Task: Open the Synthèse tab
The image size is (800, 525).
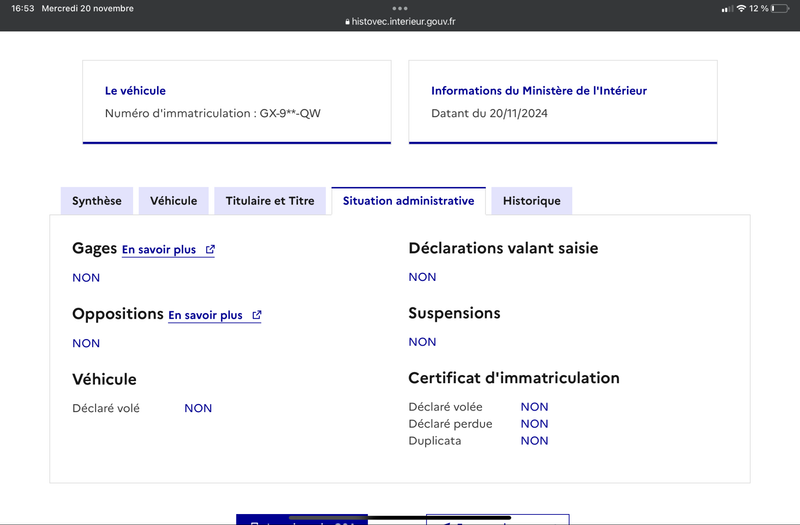Action: [97, 201]
